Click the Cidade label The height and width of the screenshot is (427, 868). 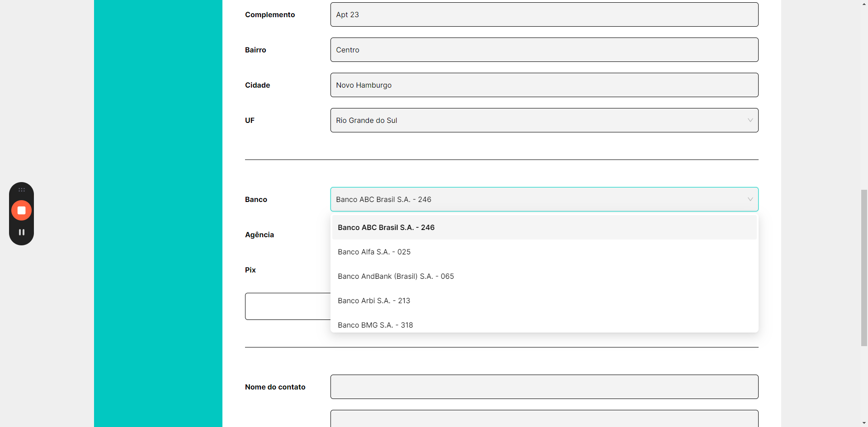257,85
